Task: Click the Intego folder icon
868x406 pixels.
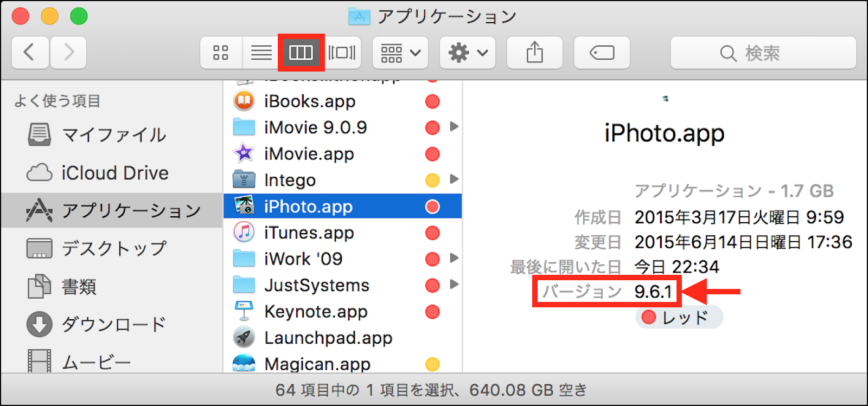Action: click(244, 179)
